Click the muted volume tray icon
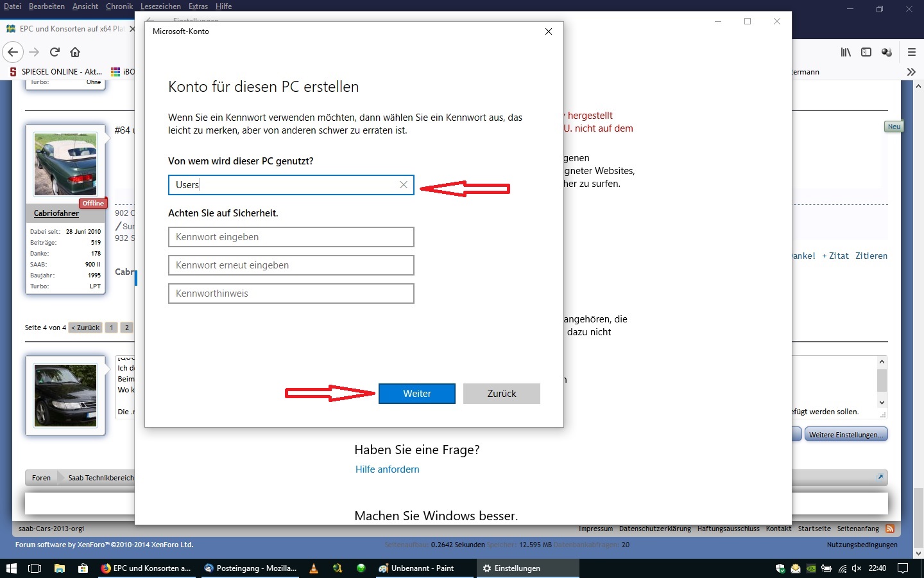924x578 pixels. pos(857,568)
